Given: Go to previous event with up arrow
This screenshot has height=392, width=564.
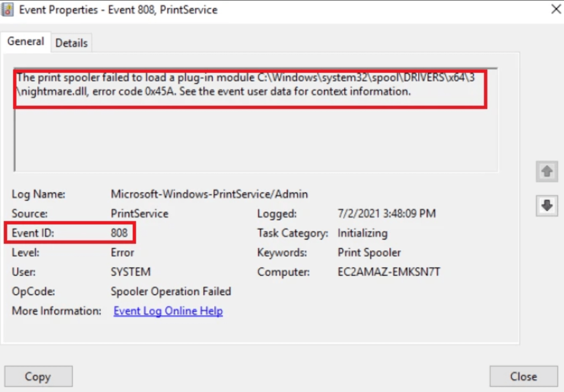Looking at the screenshot, I should pos(547,171).
